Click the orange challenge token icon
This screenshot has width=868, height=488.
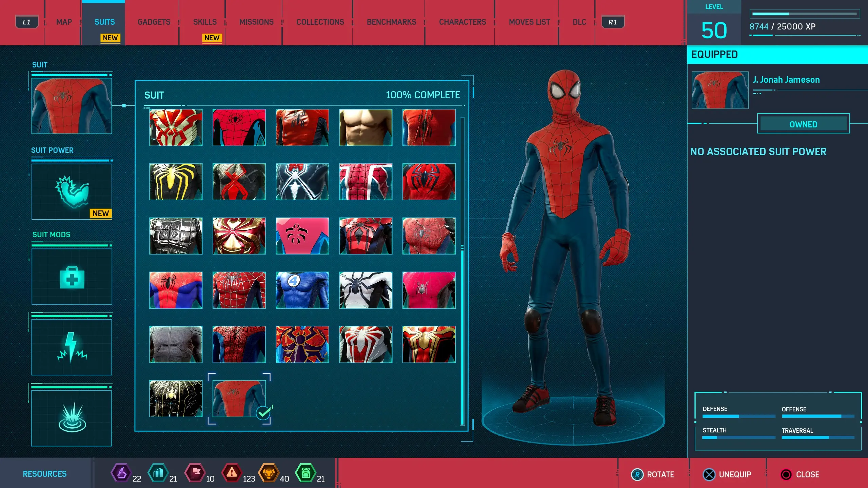(269, 473)
